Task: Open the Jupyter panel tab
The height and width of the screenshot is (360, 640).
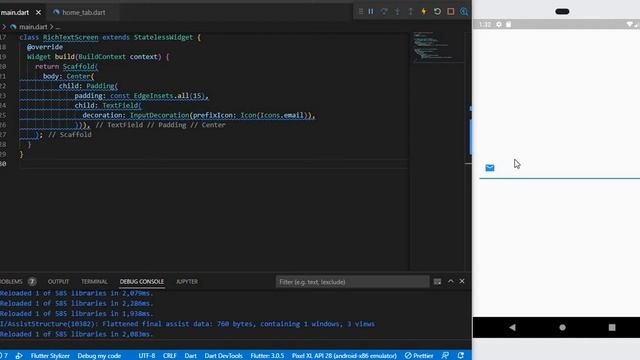Action: (x=187, y=282)
